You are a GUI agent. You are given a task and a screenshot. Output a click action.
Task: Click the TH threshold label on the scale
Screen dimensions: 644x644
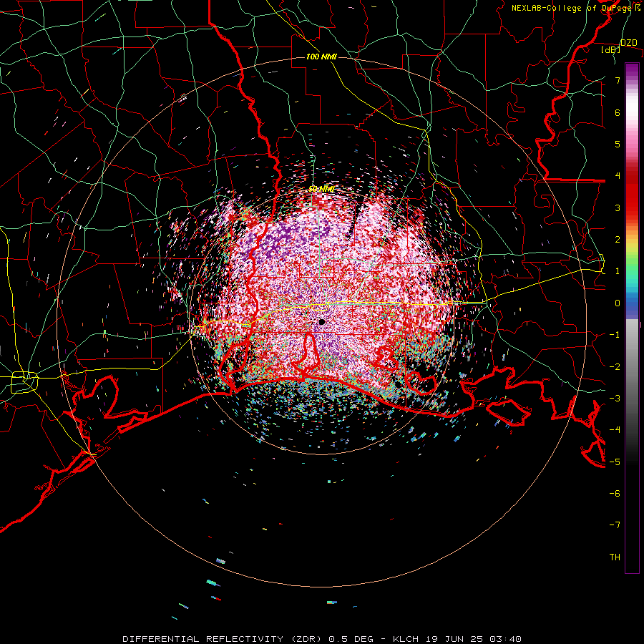(x=615, y=557)
